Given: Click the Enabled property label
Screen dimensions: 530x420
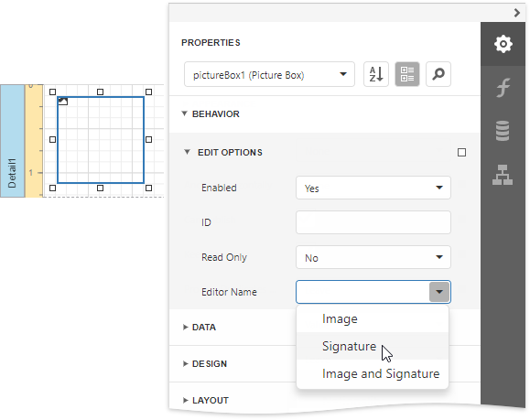Looking at the screenshot, I should (219, 188).
